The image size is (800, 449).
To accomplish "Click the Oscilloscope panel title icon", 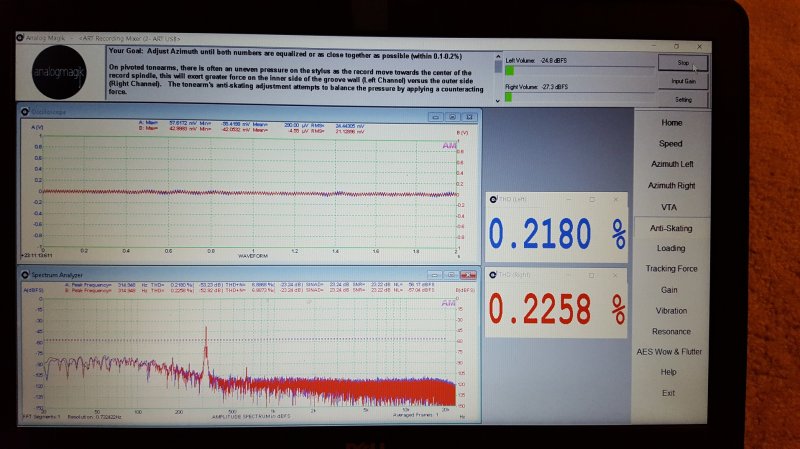I will (x=25, y=111).
